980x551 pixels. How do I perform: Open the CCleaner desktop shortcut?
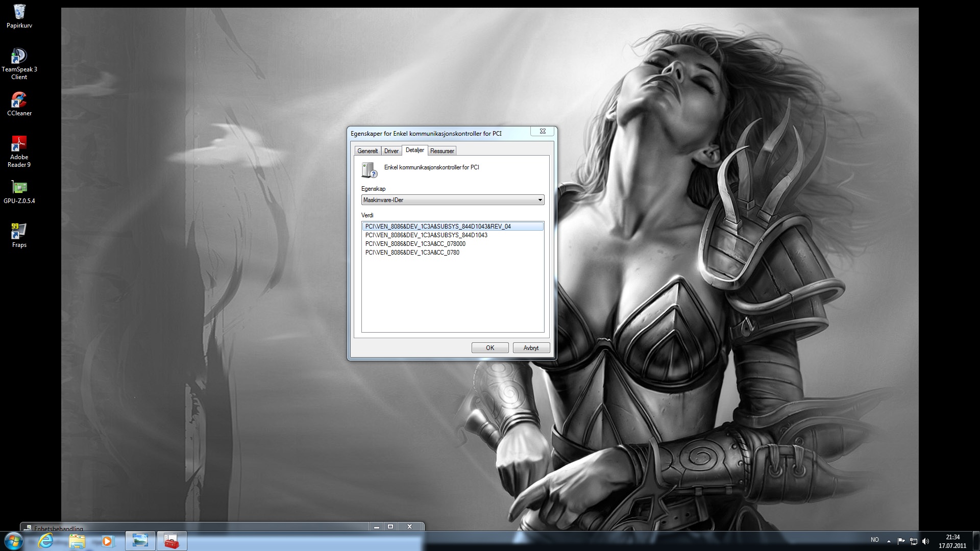click(x=19, y=104)
